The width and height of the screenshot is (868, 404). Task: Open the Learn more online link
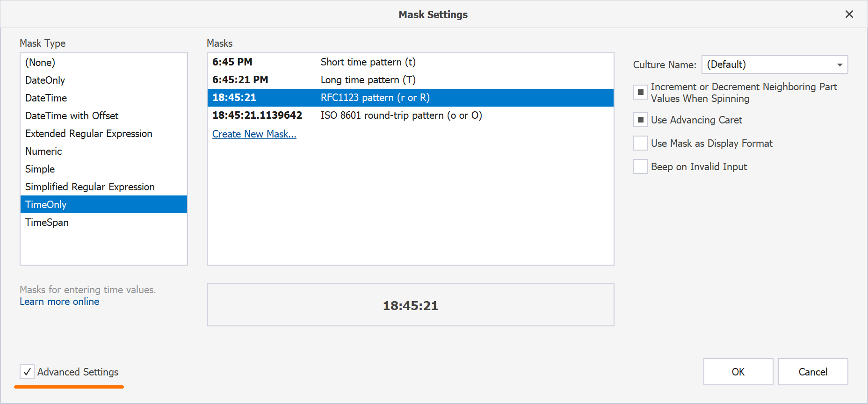pyautogui.click(x=59, y=302)
